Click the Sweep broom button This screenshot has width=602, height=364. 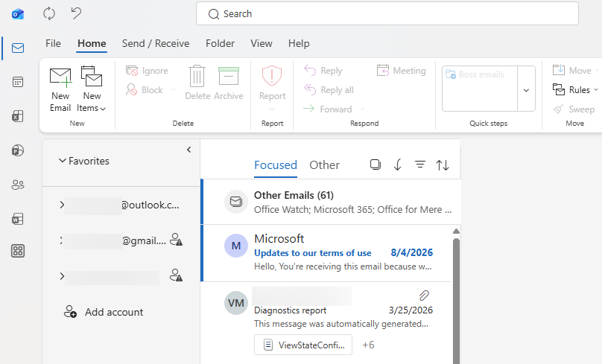point(574,109)
